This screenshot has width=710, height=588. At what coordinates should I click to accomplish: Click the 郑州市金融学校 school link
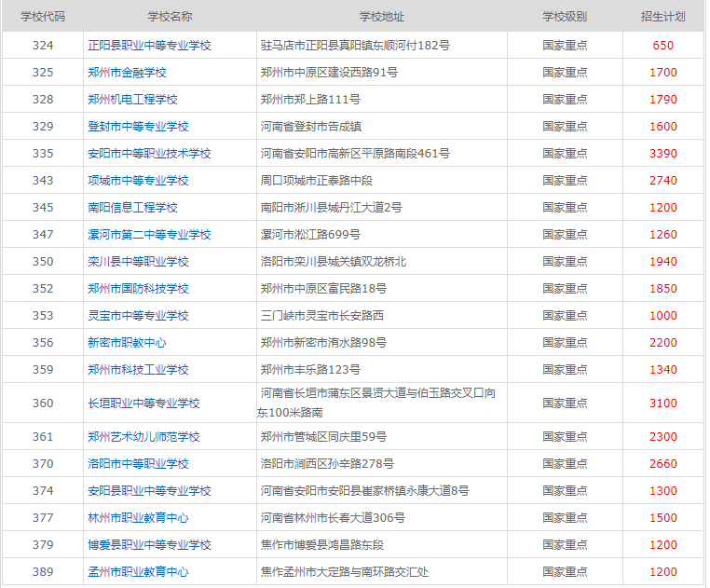coord(127,73)
